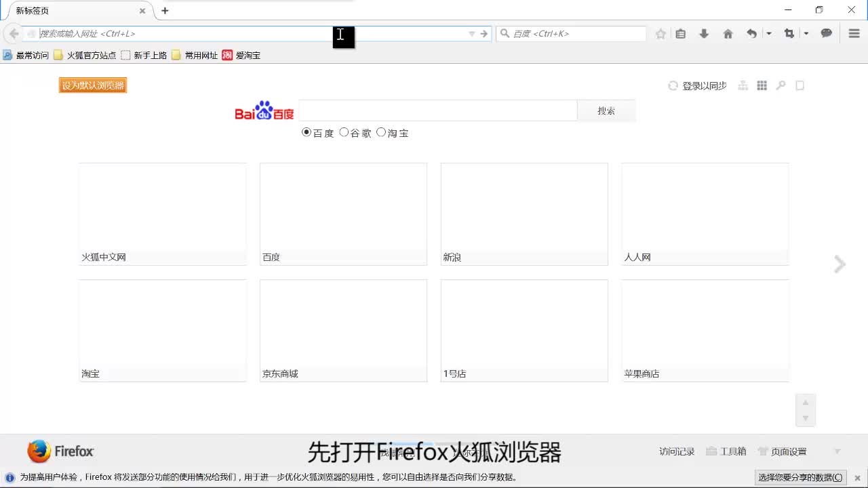Image resolution: width=868 pixels, height=488 pixels.
Task: Click 设为默认浏览器 button
Action: [93, 85]
